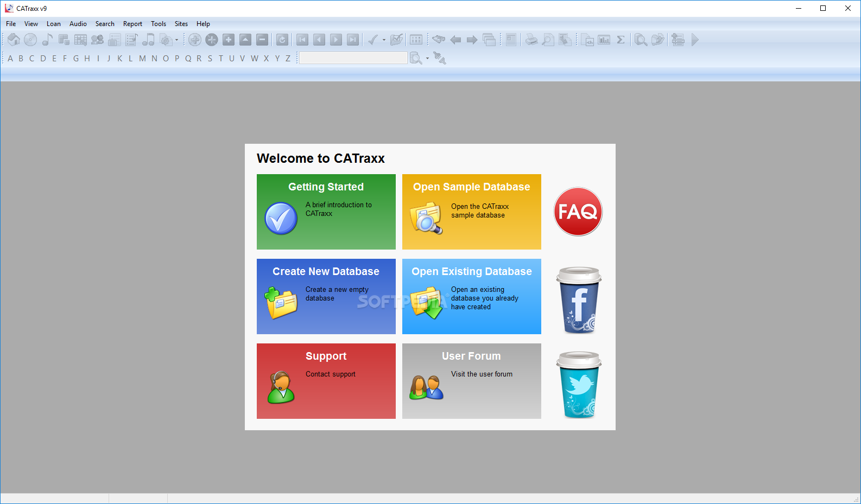The width and height of the screenshot is (861, 504).
Task: Click the Getting Started tile
Action: click(x=326, y=212)
